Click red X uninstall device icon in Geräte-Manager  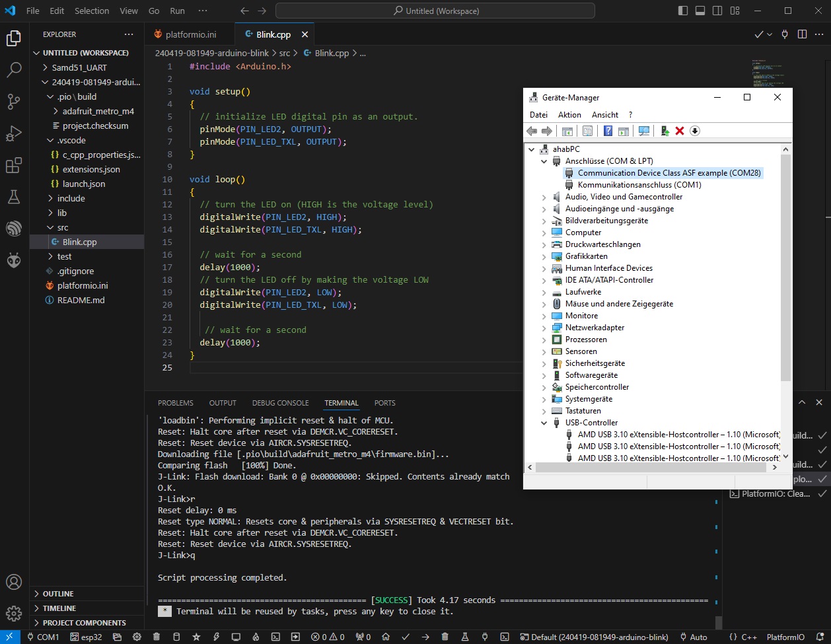pos(680,131)
